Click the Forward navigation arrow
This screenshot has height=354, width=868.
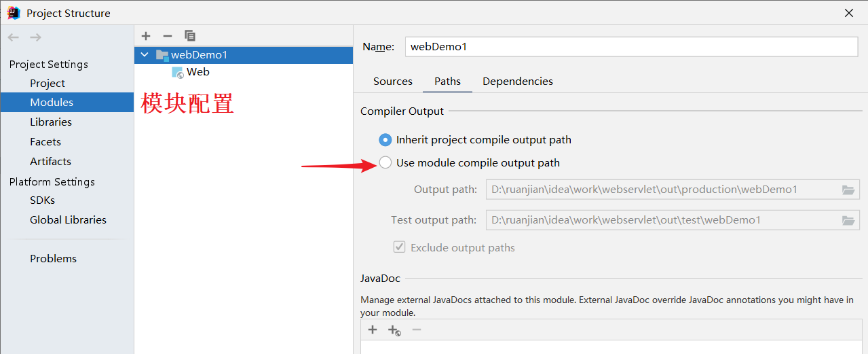coord(35,37)
